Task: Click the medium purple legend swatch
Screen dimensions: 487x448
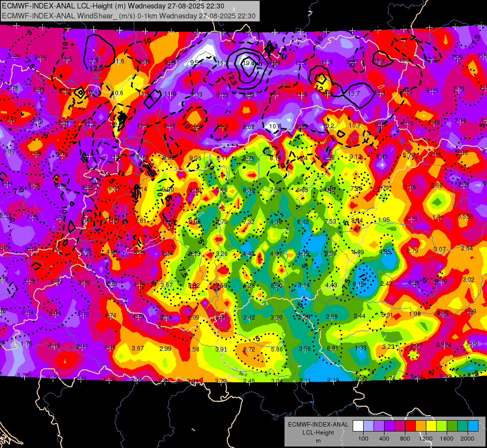Action: point(379,426)
